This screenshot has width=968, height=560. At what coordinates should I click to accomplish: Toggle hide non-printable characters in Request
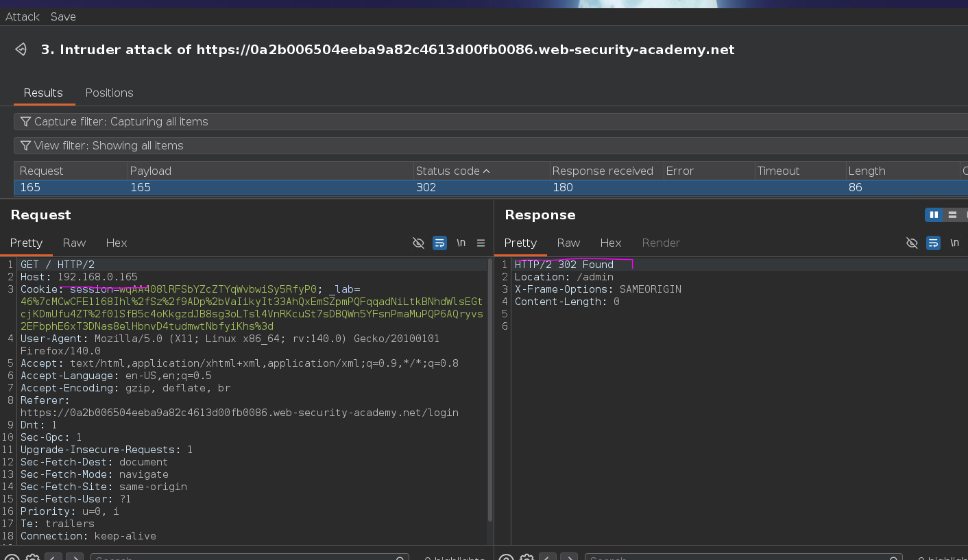pos(418,243)
